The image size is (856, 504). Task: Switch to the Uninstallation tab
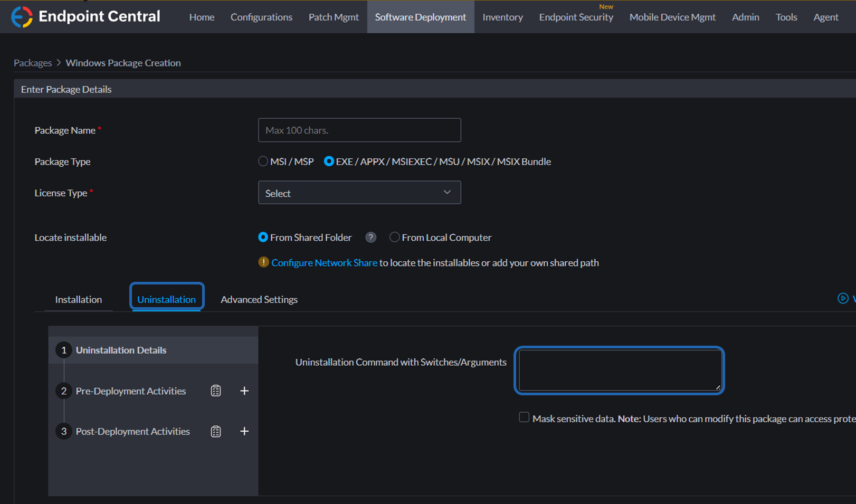point(166,299)
